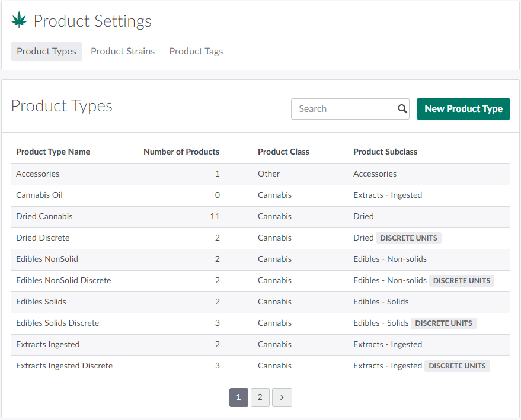521x420 pixels.
Task: Click Discrete Units badge in Dried Discrete row
Action: click(x=408, y=238)
